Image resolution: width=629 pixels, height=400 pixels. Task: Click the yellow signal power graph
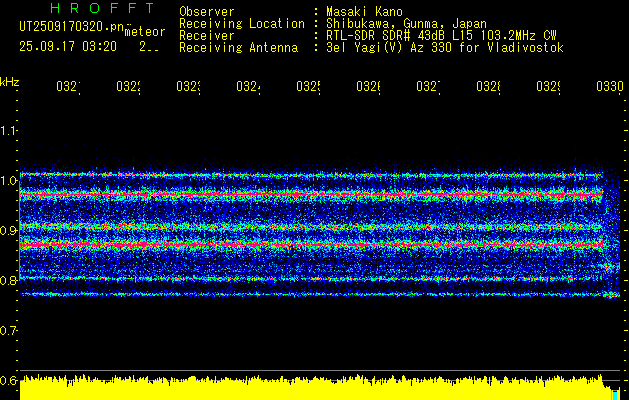point(300,389)
